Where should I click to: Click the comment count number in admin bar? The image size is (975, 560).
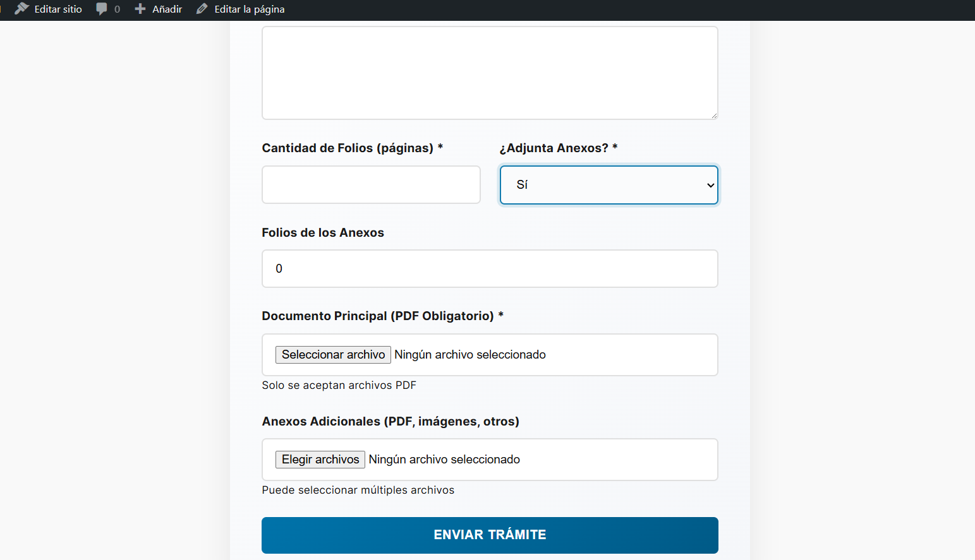pos(117,9)
